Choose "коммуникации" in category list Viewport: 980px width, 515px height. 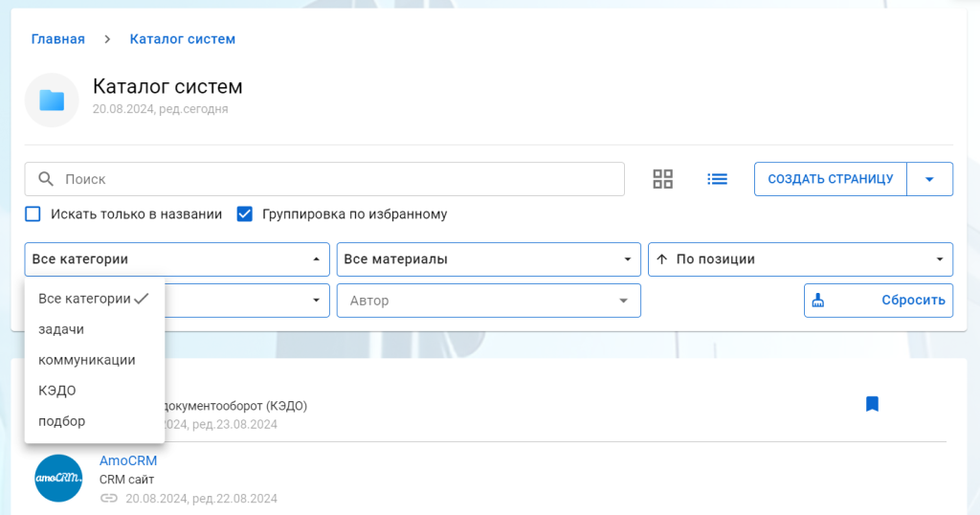86,360
